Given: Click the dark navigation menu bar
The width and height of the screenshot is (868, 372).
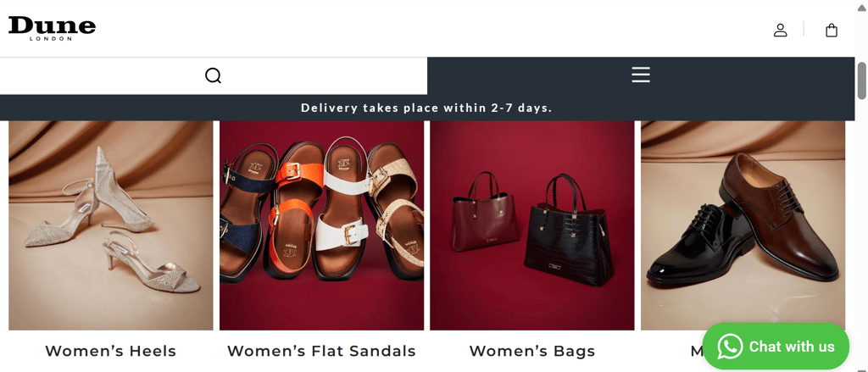Looking at the screenshot, I should [x=641, y=75].
